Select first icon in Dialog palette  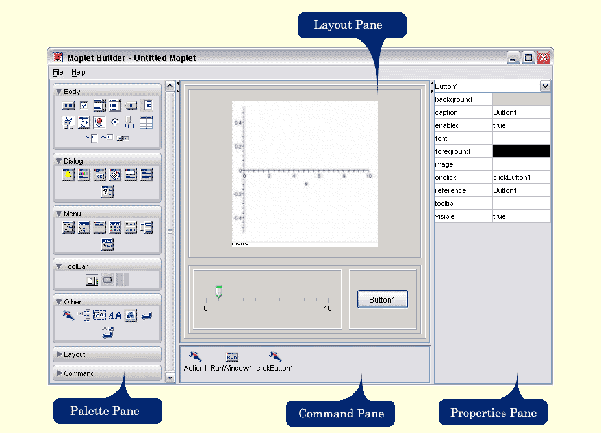click(x=69, y=174)
